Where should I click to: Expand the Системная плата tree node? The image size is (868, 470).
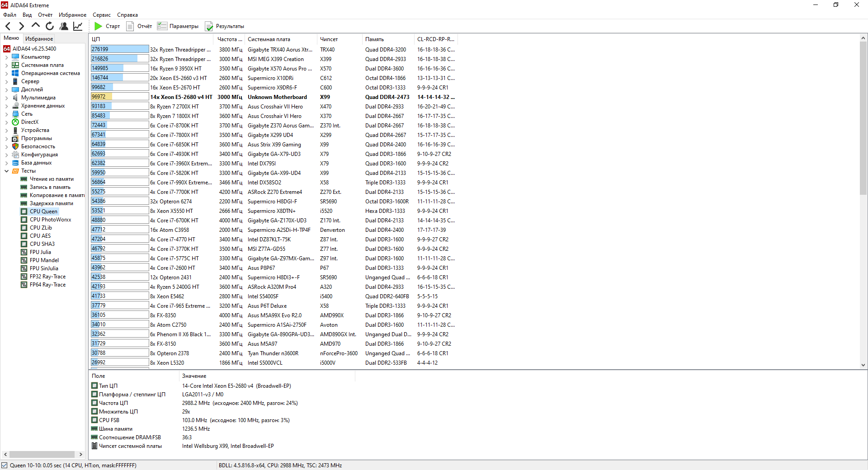coord(6,66)
